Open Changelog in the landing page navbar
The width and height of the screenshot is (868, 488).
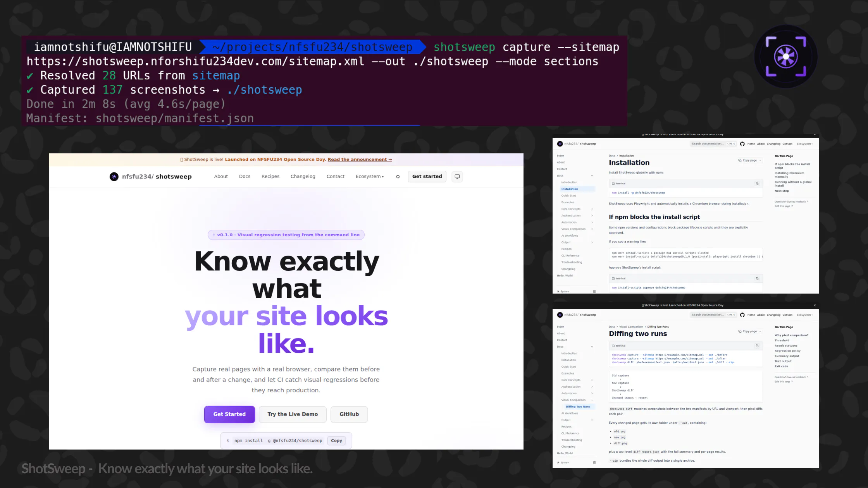pyautogui.click(x=303, y=177)
